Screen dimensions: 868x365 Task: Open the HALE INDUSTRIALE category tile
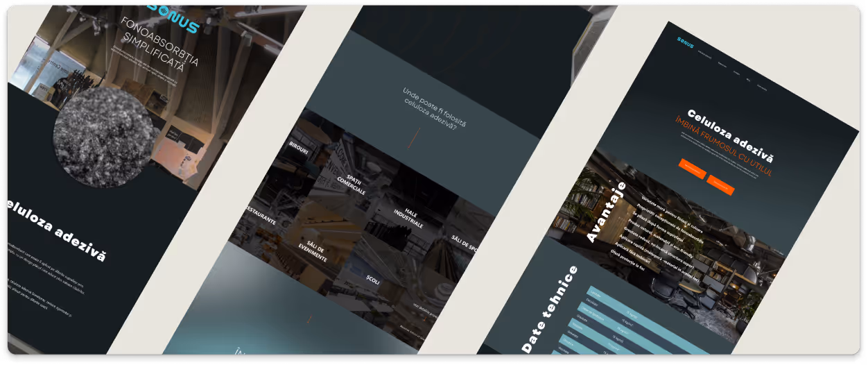tap(408, 217)
